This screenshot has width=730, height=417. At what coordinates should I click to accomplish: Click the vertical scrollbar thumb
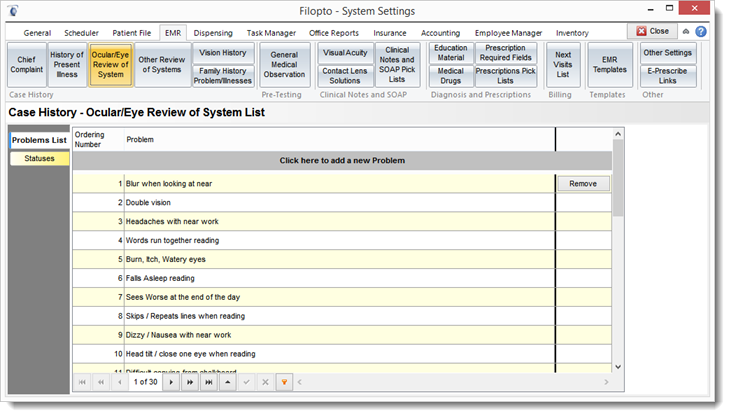(618, 178)
